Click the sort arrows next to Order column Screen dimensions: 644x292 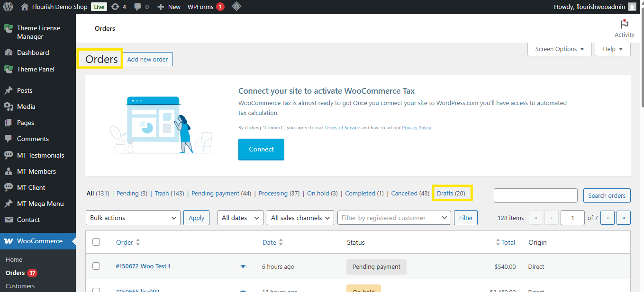138,242
